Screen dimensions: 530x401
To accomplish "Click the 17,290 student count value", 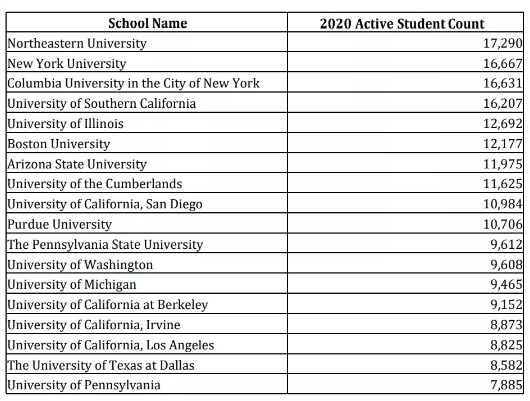I will tap(503, 43).
